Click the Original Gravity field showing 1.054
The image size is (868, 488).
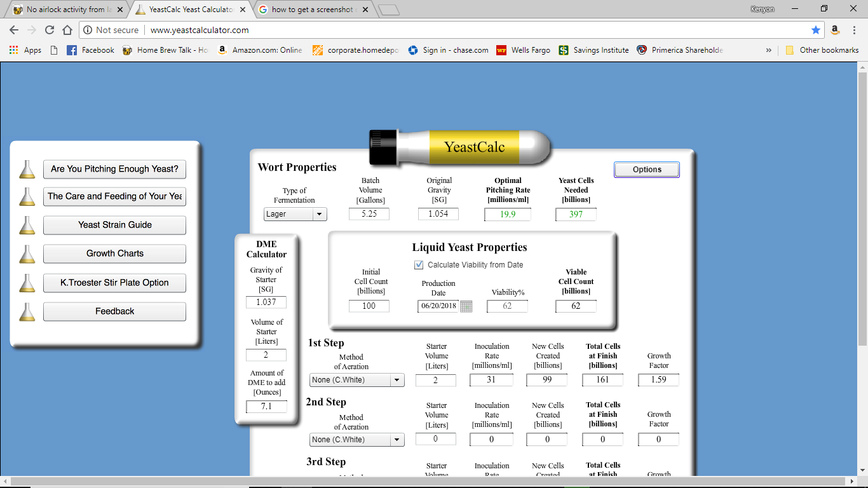[x=438, y=214]
